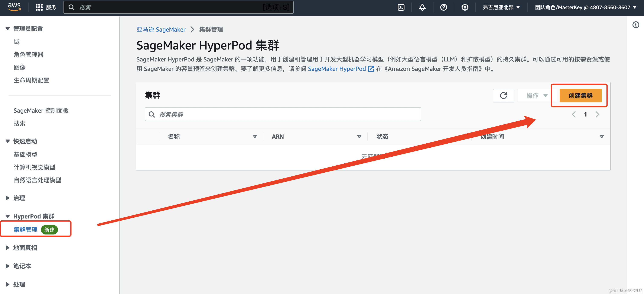This screenshot has height=294, width=644.
Task: Click the AWS logo home icon
Action: pyautogui.click(x=14, y=7)
